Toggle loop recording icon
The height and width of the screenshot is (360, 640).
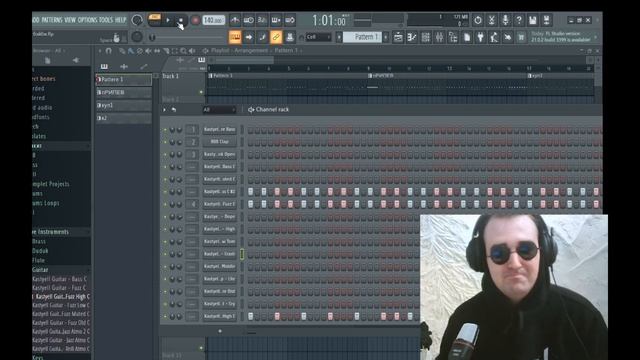290,20
